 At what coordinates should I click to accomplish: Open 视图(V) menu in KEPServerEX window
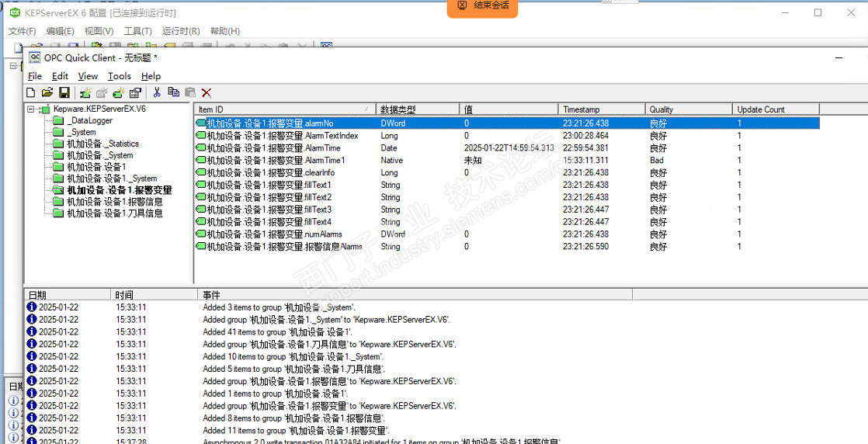point(99,31)
